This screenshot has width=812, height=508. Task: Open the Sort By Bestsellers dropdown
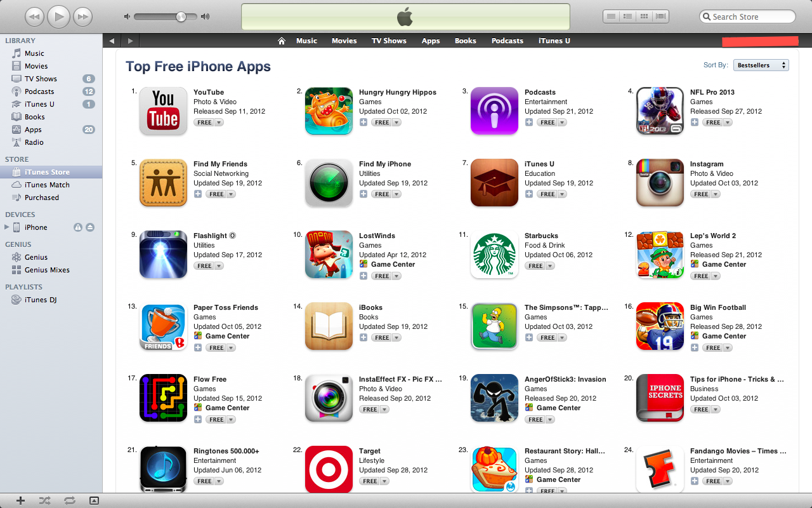(x=761, y=65)
